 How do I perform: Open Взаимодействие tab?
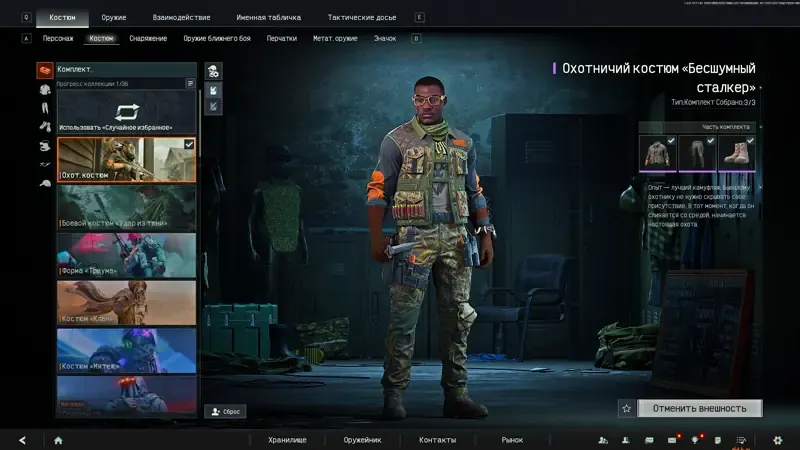[x=182, y=17]
